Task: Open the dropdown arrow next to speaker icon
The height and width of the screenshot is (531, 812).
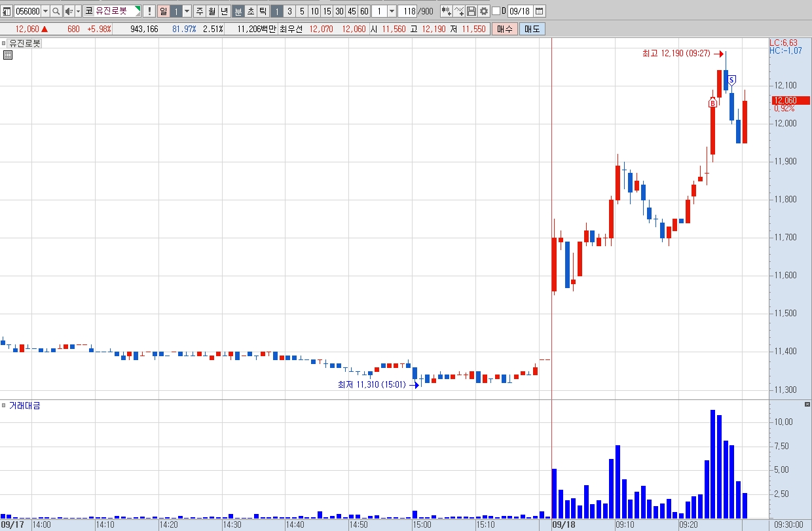Action: point(79,11)
